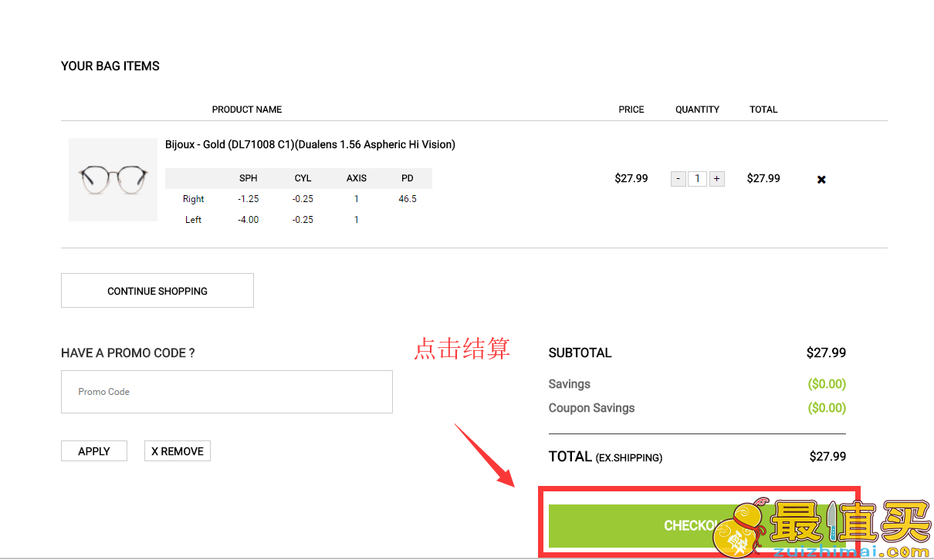Focus the Promo Code input field

[227, 392]
